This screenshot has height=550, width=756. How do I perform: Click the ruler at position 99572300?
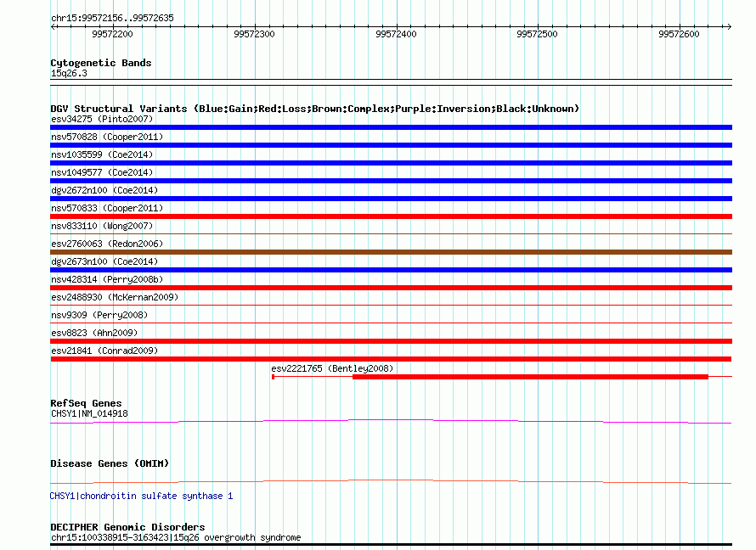[254, 34]
